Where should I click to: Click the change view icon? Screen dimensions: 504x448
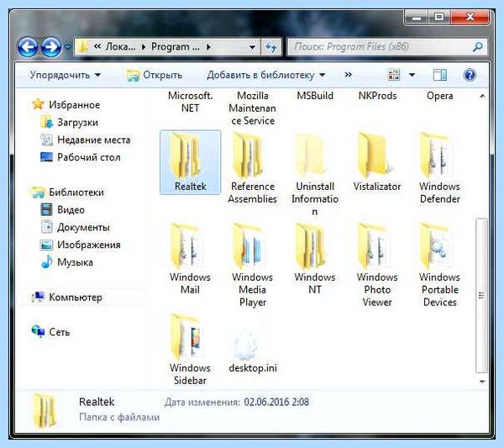click(x=394, y=75)
